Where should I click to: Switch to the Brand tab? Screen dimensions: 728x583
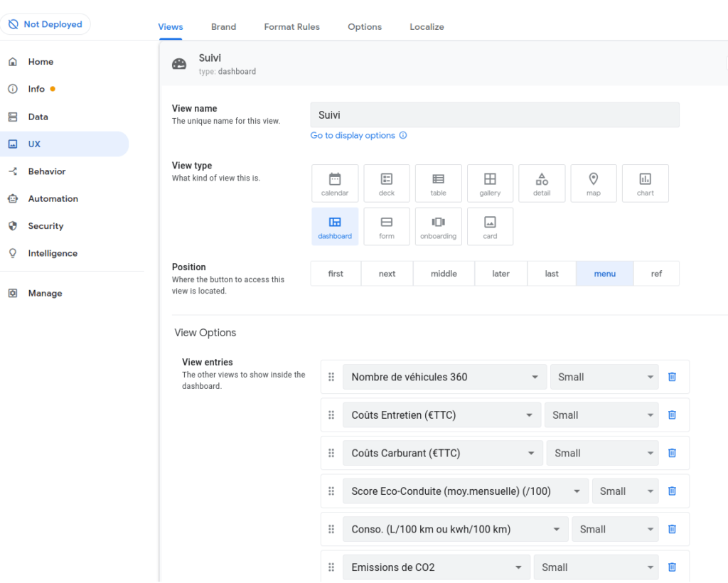[x=223, y=27]
